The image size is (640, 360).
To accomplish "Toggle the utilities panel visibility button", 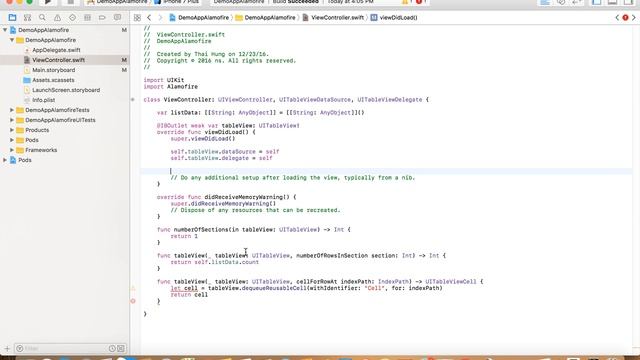I will (628, 2).
